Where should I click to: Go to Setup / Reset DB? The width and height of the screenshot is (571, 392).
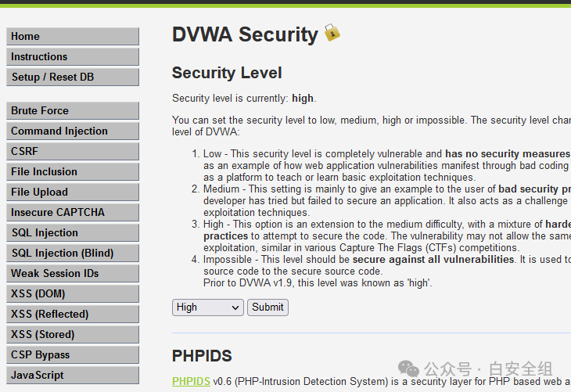tap(73, 77)
